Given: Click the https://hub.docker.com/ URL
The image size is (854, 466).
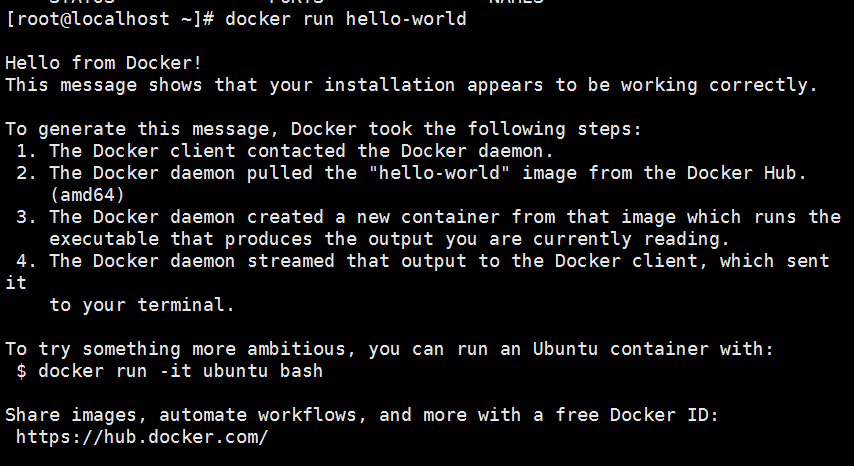Looking at the screenshot, I should [142, 436].
